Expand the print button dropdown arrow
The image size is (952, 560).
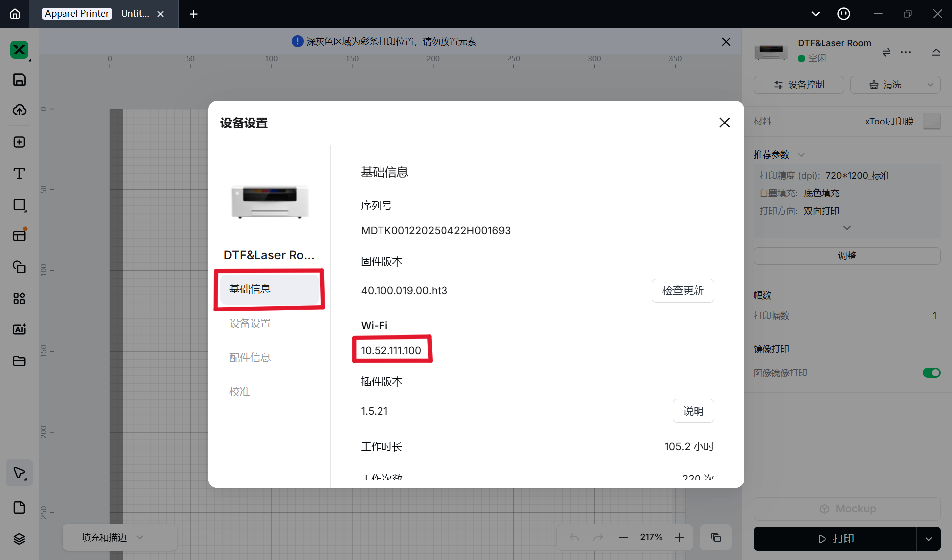pyautogui.click(x=928, y=539)
